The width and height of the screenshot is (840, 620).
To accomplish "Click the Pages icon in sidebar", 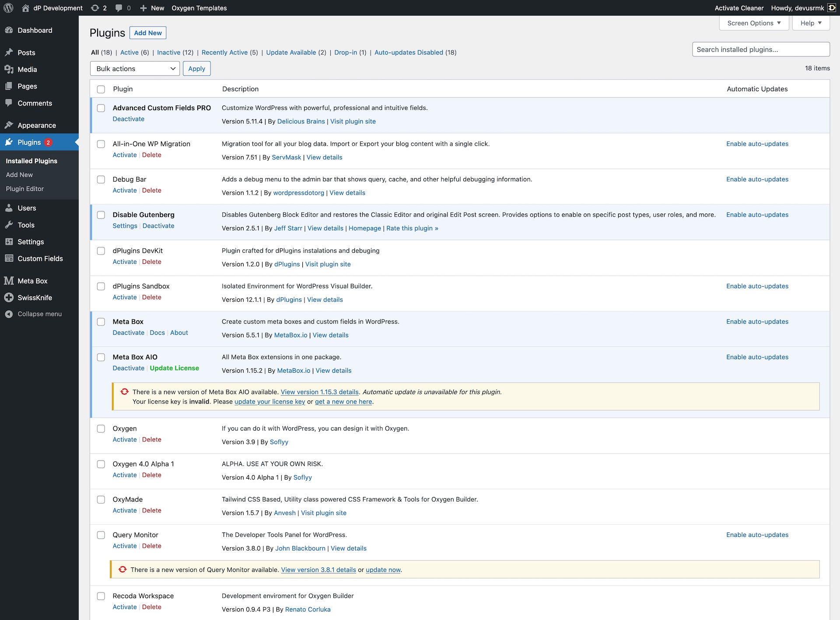I will pos(9,86).
